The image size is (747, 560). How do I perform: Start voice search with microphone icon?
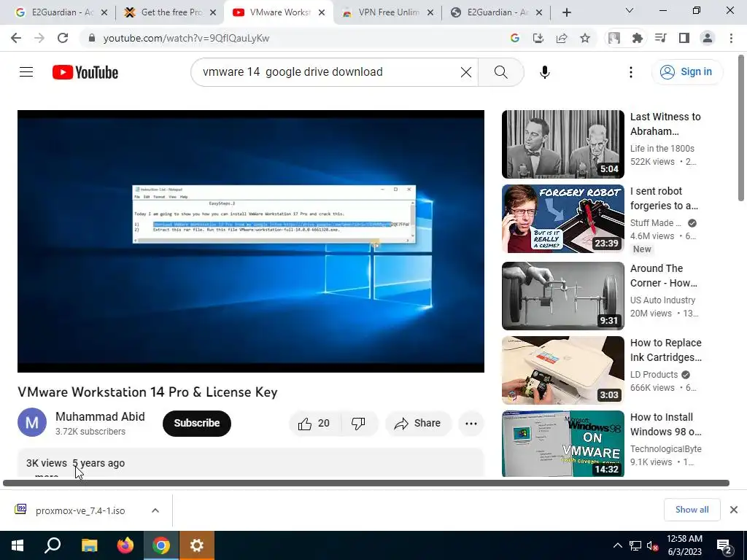544,72
